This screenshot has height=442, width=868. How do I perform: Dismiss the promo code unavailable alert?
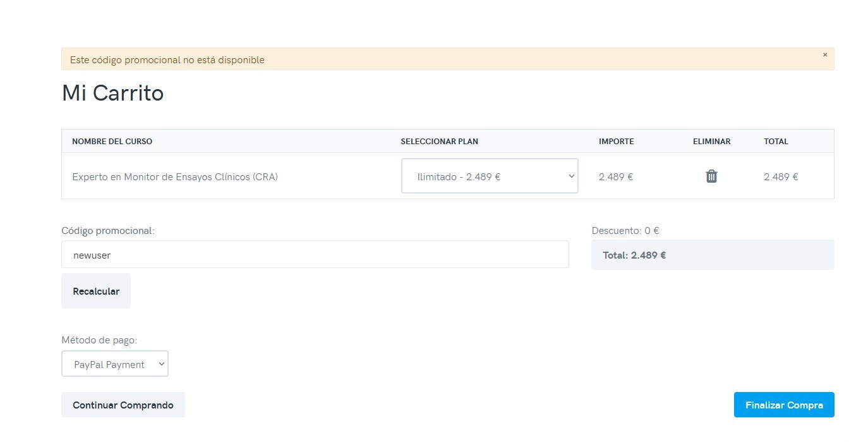824,55
